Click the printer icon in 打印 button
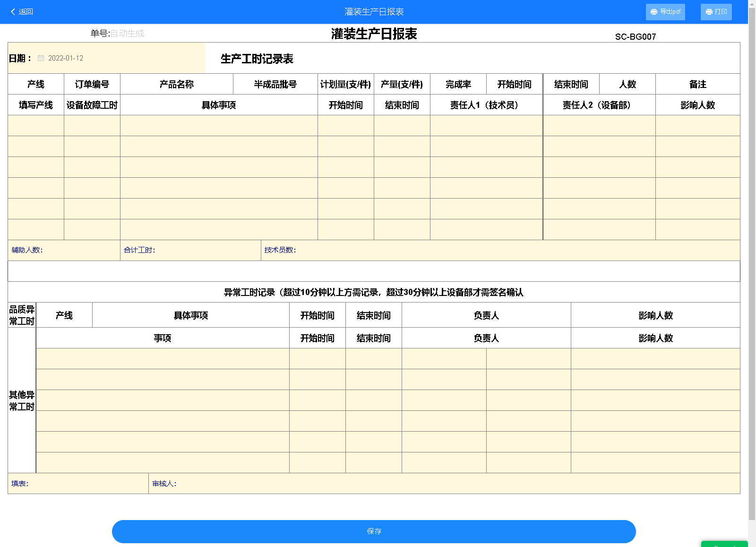Image resolution: width=756 pixels, height=547 pixels. coord(709,12)
